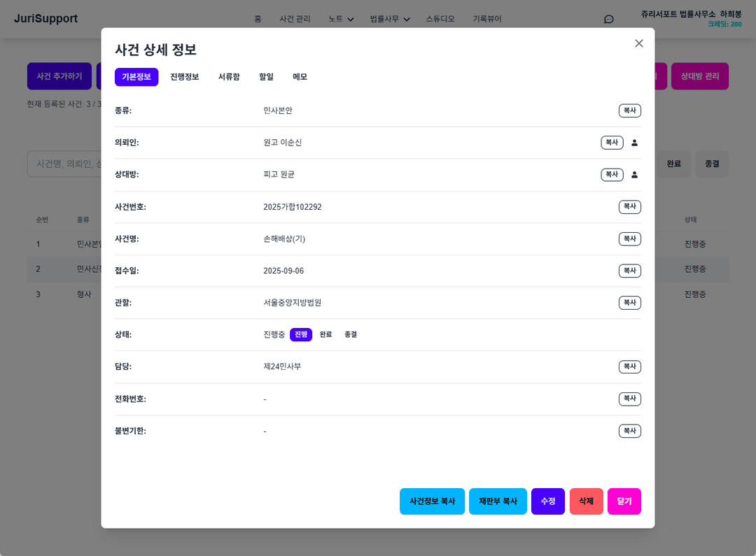The height and width of the screenshot is (556, 756).
Task: Open 상대방 관리
Action: (x=700, y=76)
